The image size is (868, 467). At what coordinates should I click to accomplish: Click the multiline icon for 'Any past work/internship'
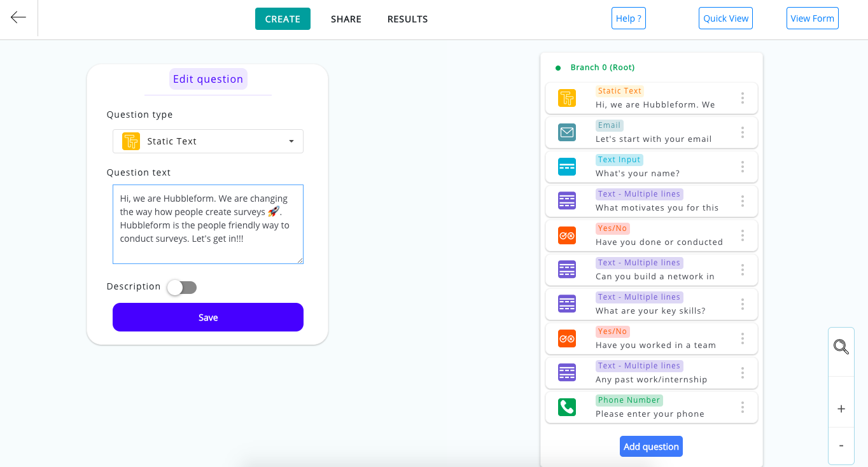[x=567, y=373]
